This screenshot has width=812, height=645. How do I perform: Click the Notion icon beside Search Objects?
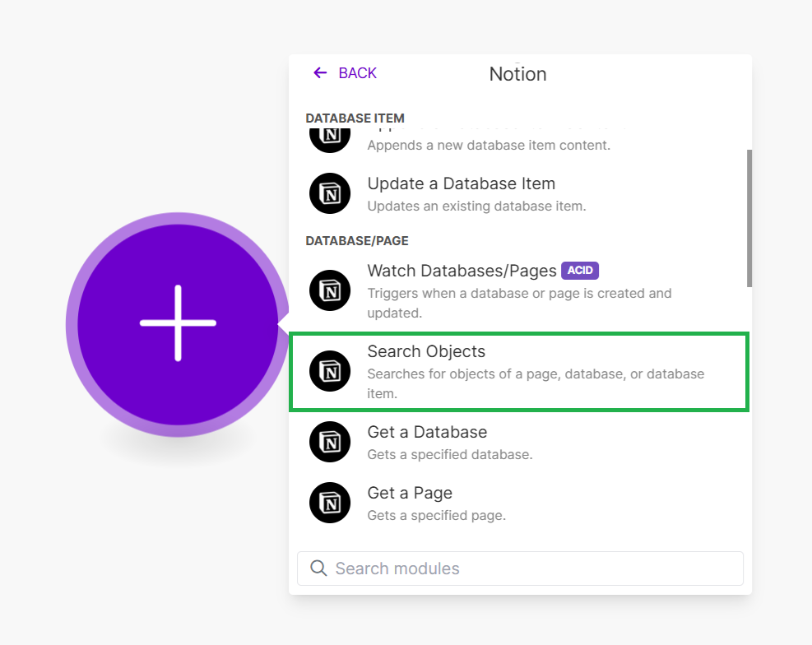point(330,371)
